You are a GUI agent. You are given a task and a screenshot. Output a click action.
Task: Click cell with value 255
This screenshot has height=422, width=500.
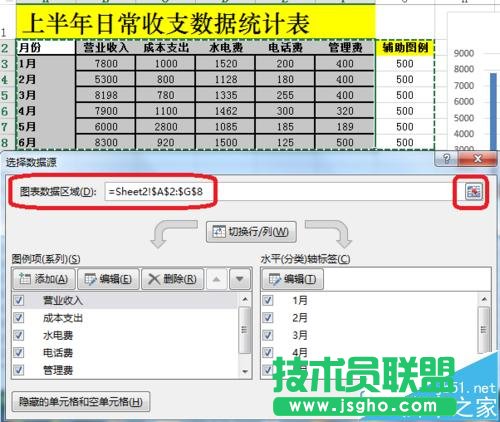285,95
